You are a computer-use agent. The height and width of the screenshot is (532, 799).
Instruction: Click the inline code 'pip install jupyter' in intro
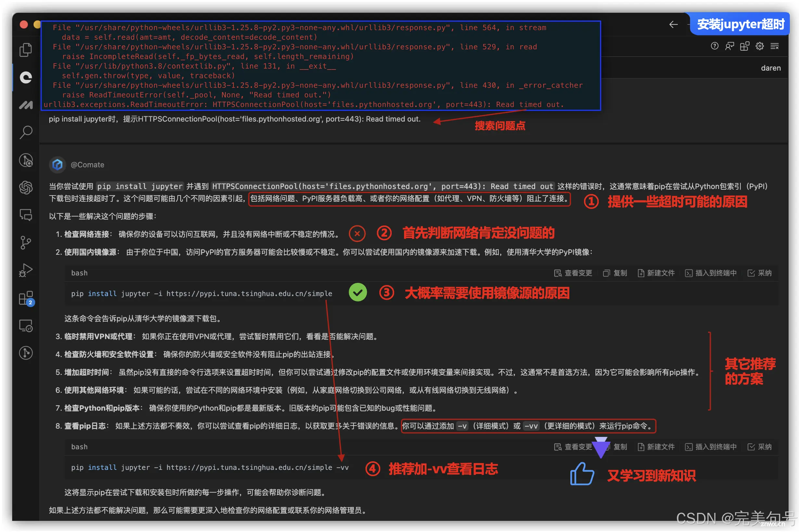click(x=140, y=186)
